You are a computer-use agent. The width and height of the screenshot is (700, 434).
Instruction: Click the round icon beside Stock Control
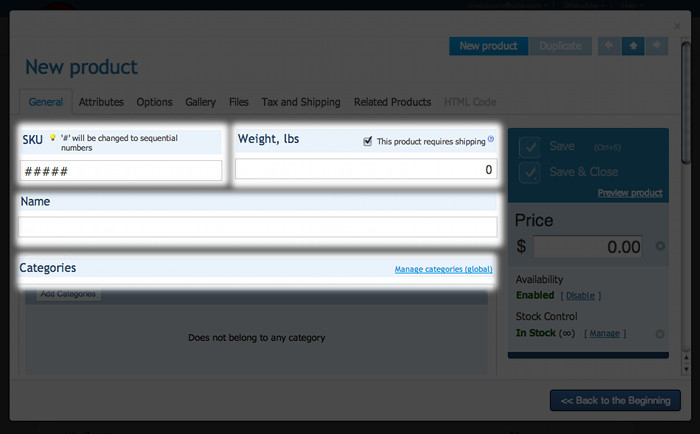click(x=660, y=334)
